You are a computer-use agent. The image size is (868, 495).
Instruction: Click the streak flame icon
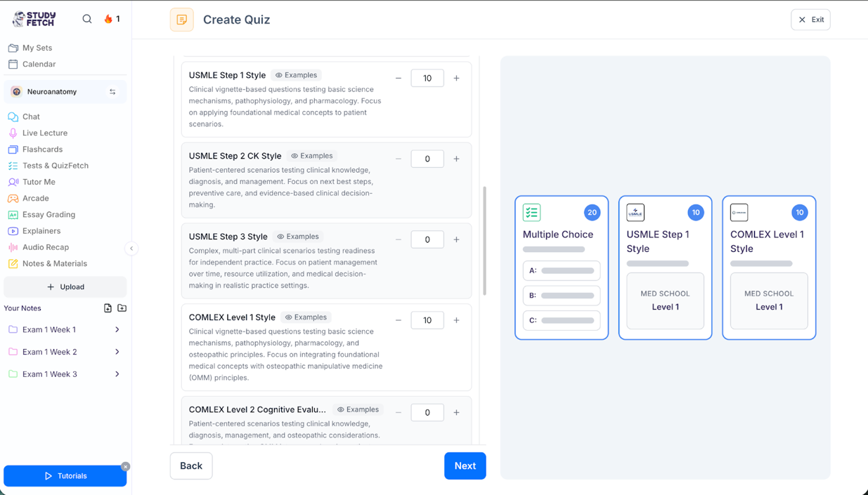[108, 19]
